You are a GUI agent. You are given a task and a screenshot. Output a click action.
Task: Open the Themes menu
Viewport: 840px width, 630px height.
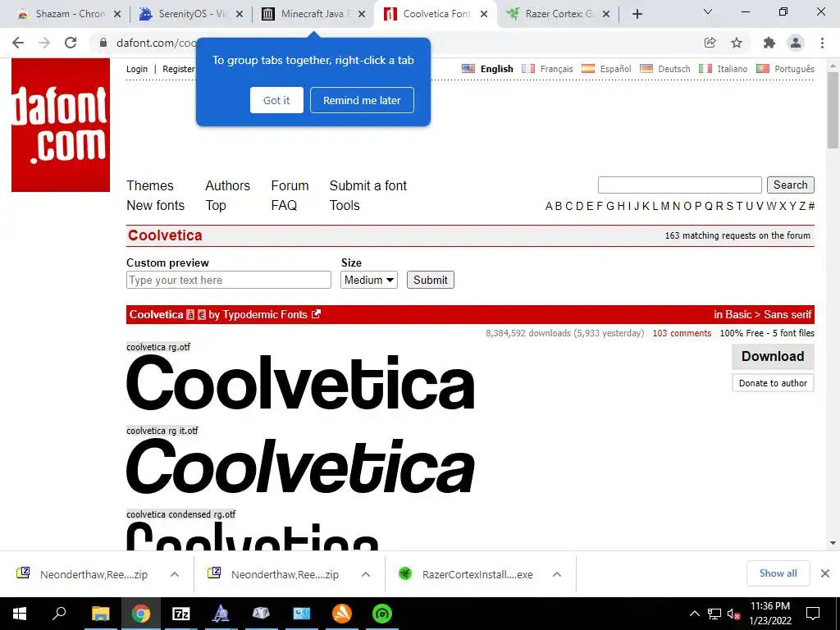[150, 185]
